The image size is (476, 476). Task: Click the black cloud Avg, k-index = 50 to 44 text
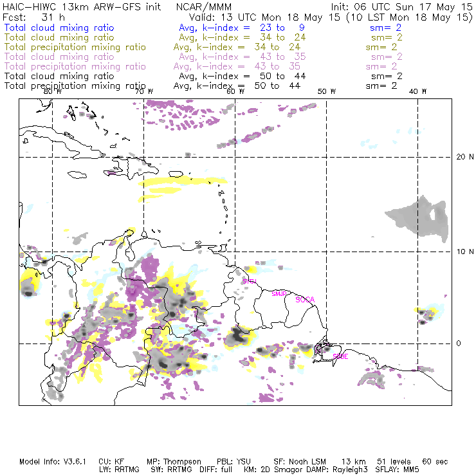click(x=243, y=76)
